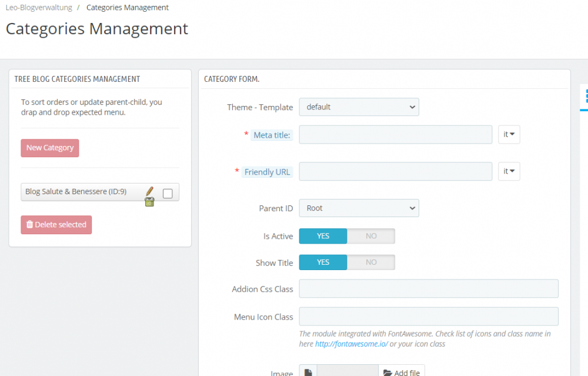
Task: Click the New Category button
Action: 49,148
